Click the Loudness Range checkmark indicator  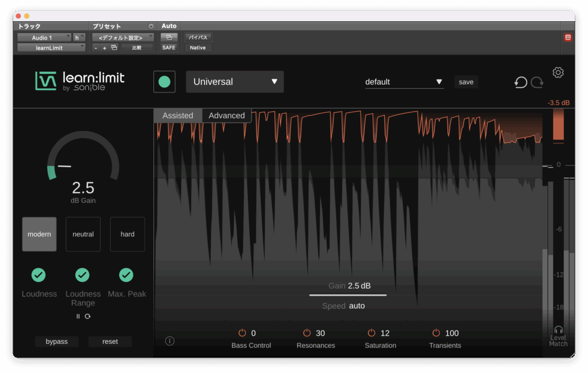click(x=83, y=275)
